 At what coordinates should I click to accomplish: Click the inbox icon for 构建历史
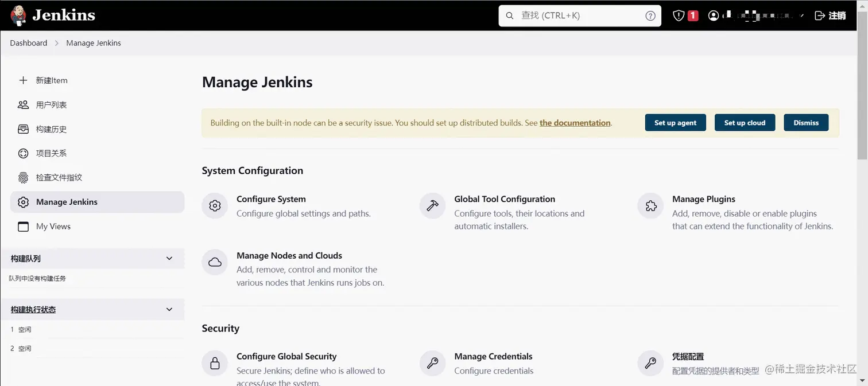pos(23,129)
